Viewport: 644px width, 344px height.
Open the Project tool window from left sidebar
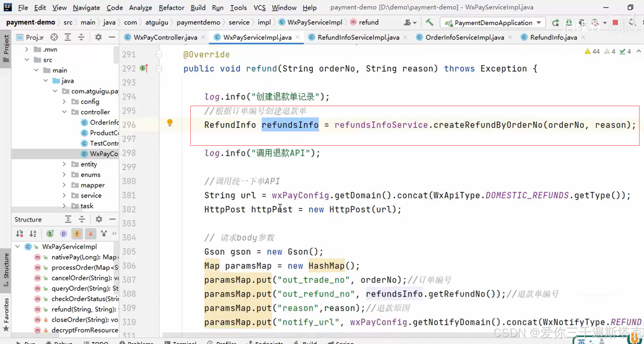pyautogui.click(x=6, y=49)
